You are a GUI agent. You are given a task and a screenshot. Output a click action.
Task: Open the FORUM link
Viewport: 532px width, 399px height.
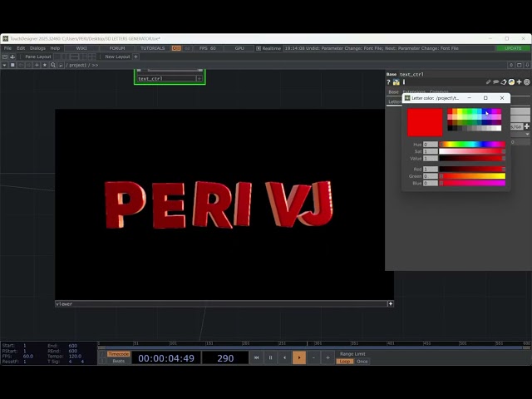pos(117,48)
